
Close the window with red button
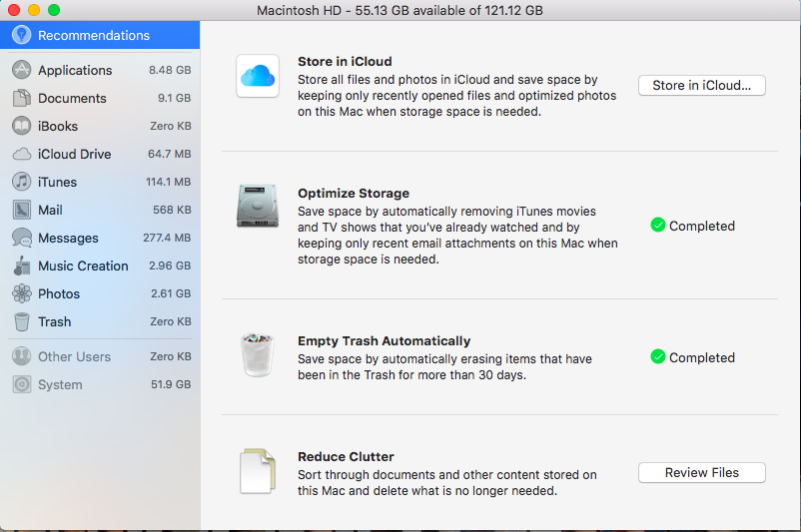pyautogui.click(x=14, y=10)
